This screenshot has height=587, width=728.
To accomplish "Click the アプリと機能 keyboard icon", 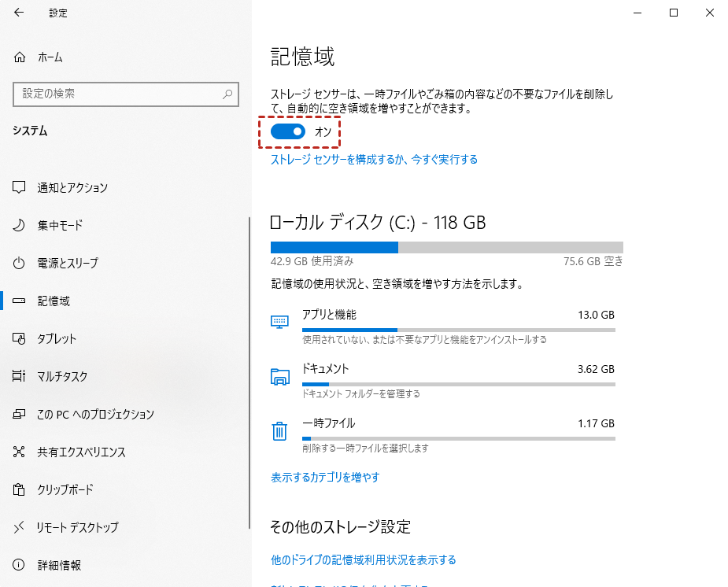I will pos(279,322).
